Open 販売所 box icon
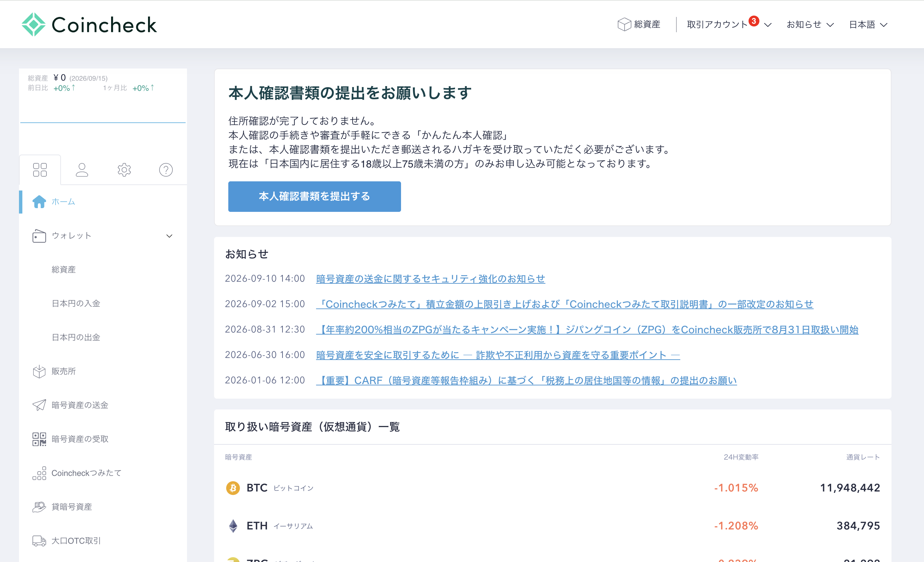Screen dimensions: 924x562 tap(39, 372)
